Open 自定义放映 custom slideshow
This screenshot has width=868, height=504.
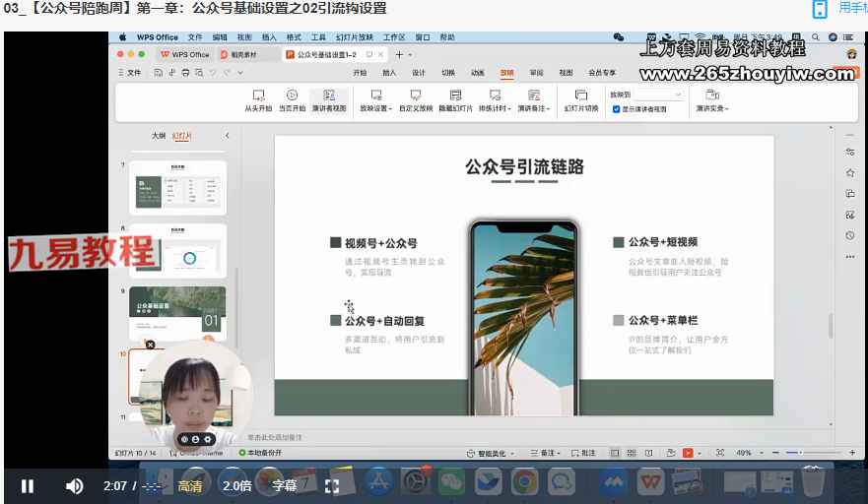pos(415,96)
